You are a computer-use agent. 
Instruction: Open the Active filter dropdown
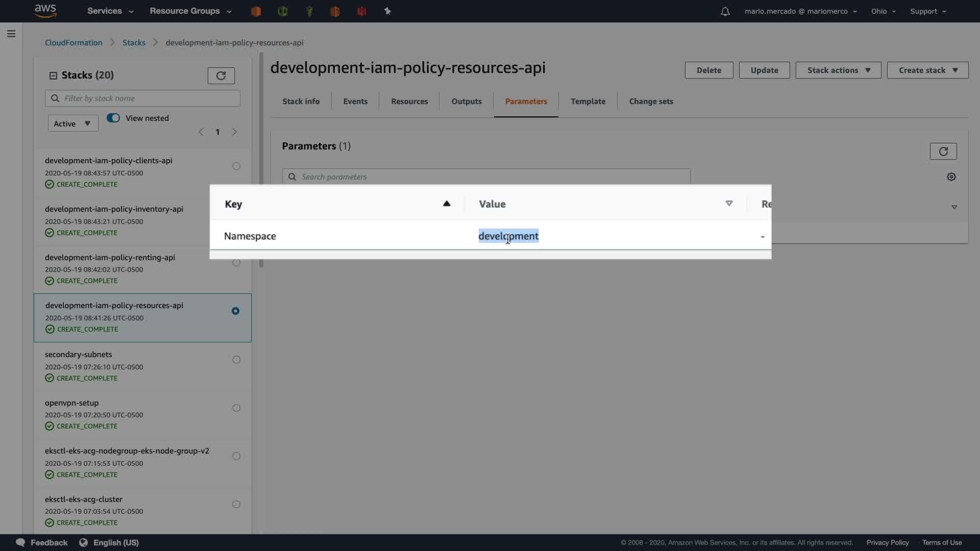[x=72, y=123]
